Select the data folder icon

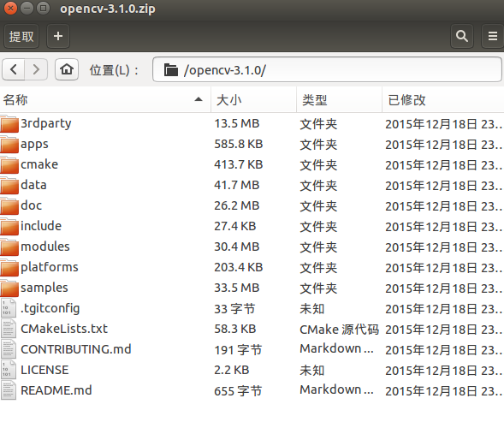point(9,186)
